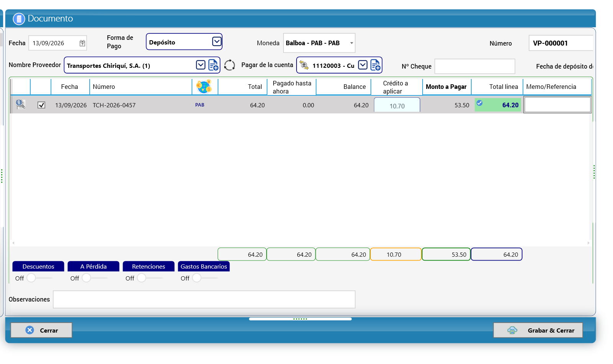Click the X icon on Cerrar button

(30, 330)
